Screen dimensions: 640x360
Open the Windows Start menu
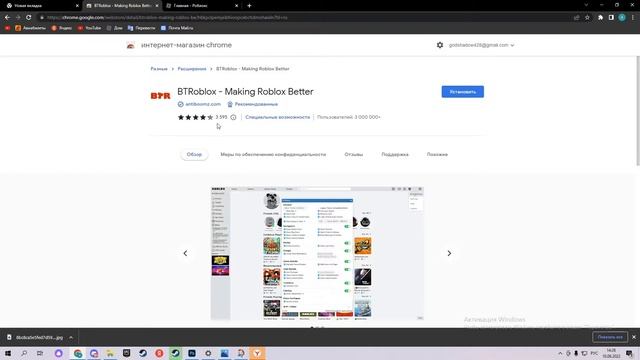click(8, 353)
